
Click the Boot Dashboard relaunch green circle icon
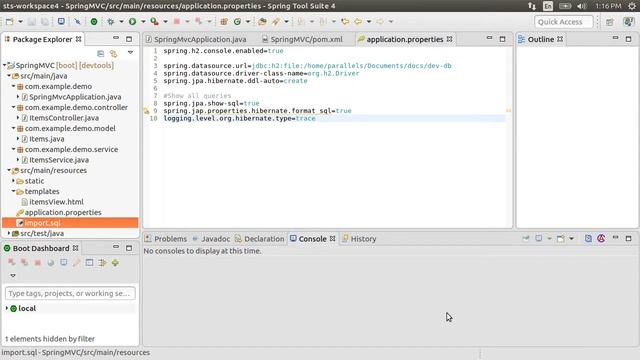[x=94, y=22]
